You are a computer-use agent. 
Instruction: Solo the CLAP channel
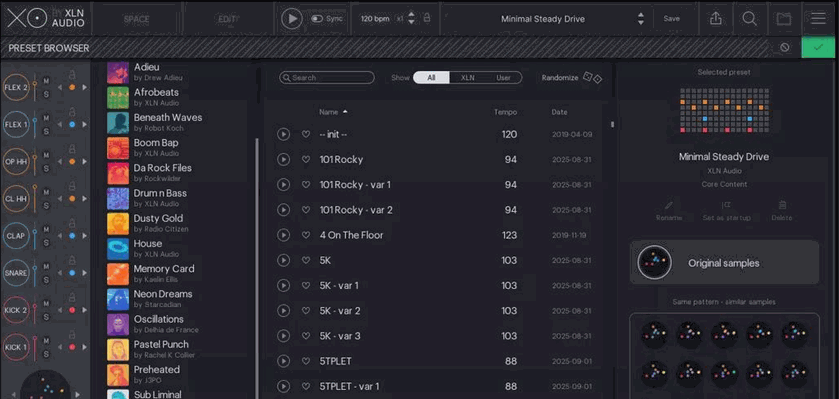(x=46, y=242)
